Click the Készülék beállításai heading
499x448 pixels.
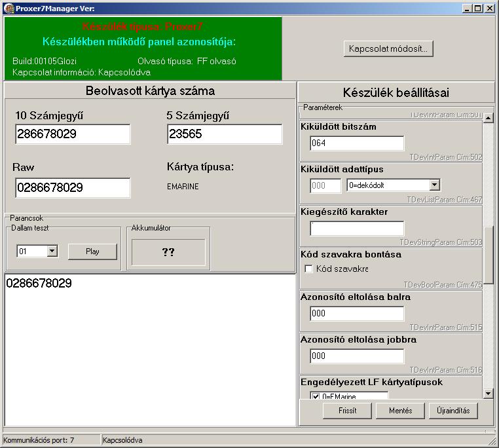(396, 92)
